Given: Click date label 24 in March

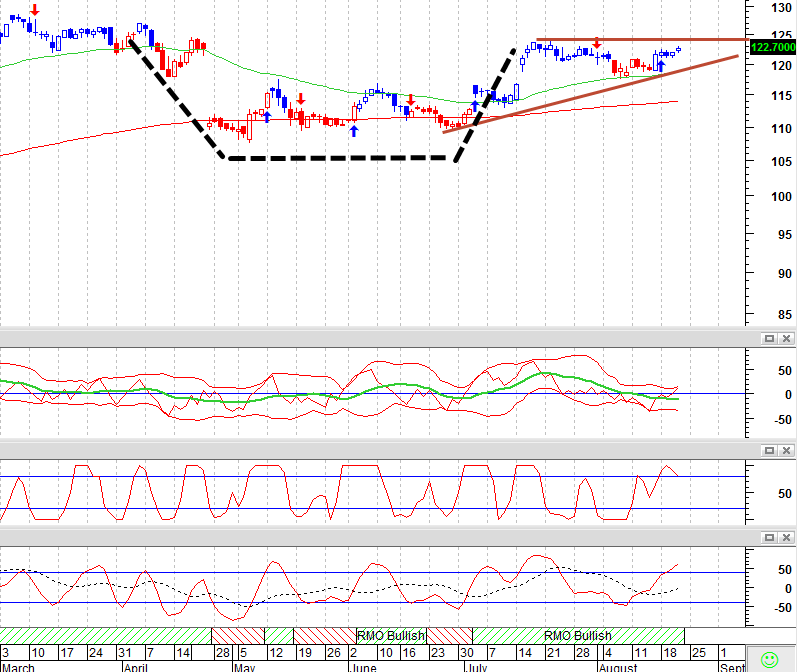Looking at the screenshot, I should (x=95, y=653).
